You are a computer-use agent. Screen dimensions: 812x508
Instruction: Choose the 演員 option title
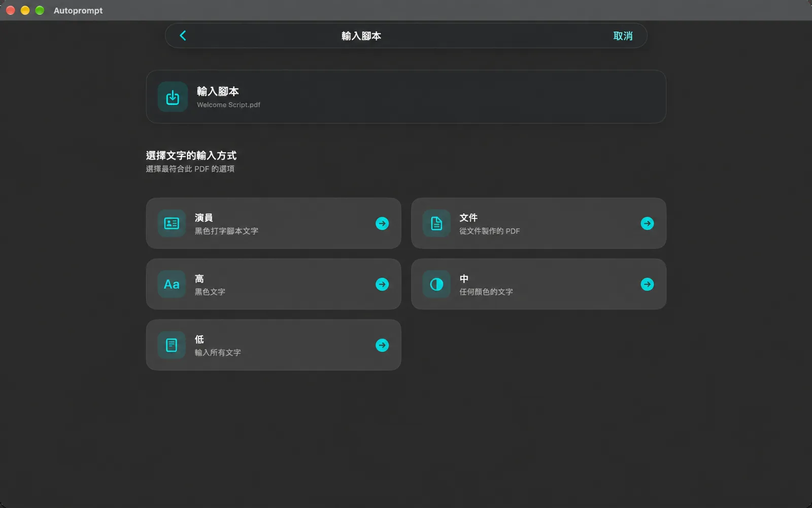[x=204, y=217]
